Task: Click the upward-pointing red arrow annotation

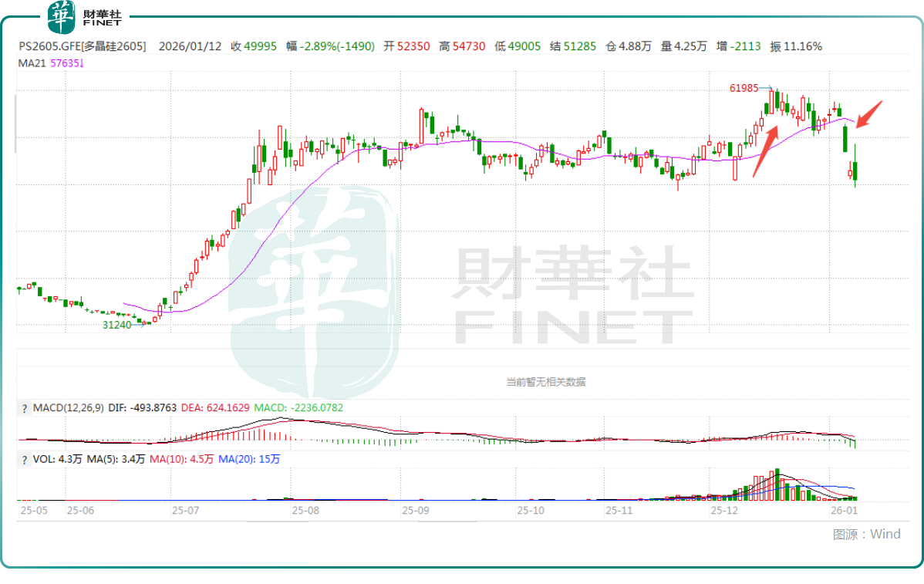Action: coord(764,152)
